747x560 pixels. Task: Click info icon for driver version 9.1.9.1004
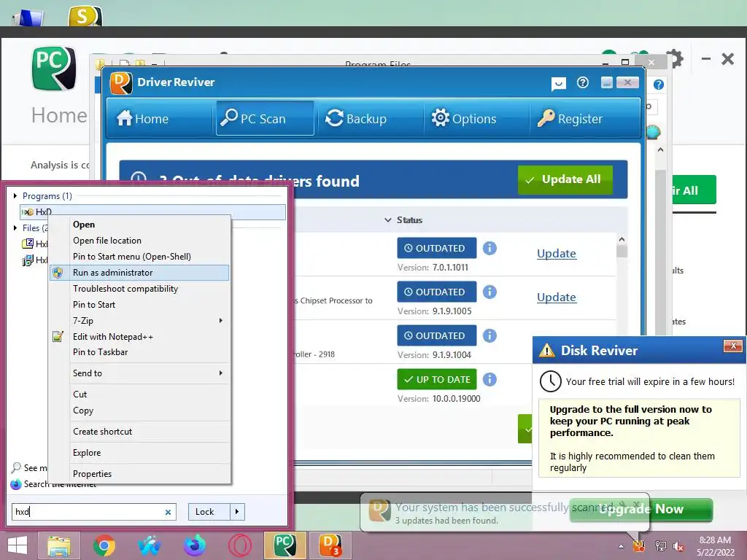(489, 335)
